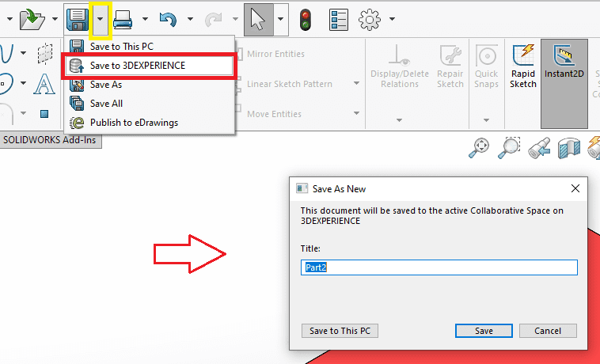600x364 pixels.
Task: Open File Properties list icon
Action: (339, 20)
